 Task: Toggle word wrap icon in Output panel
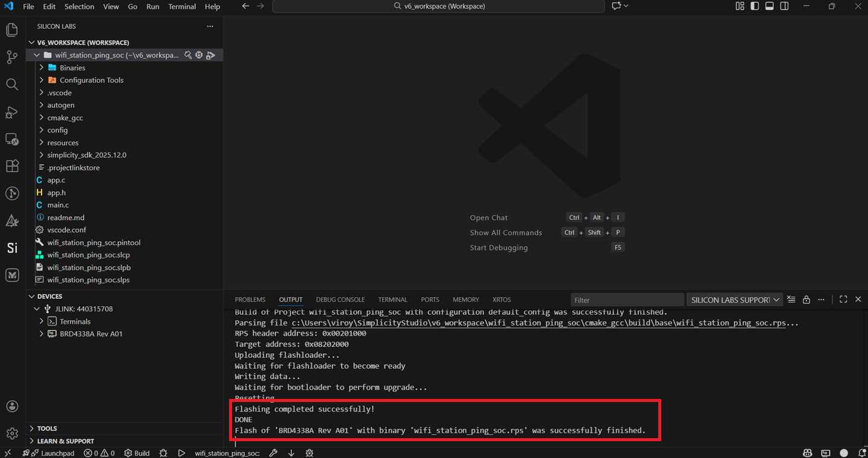coord(791,299)
